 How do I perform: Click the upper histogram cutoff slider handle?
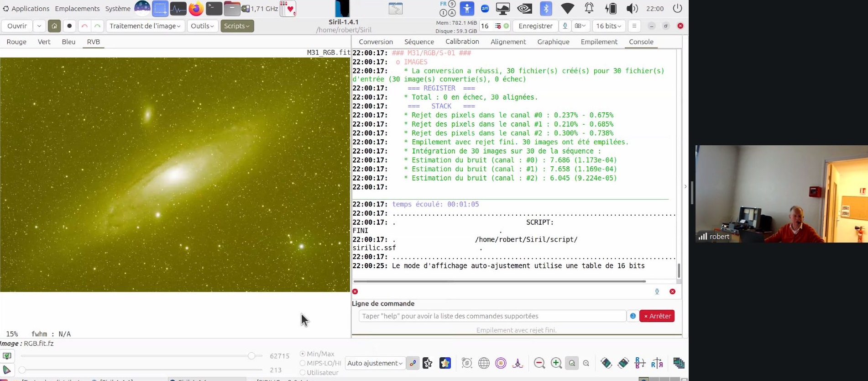pos(251,356)
